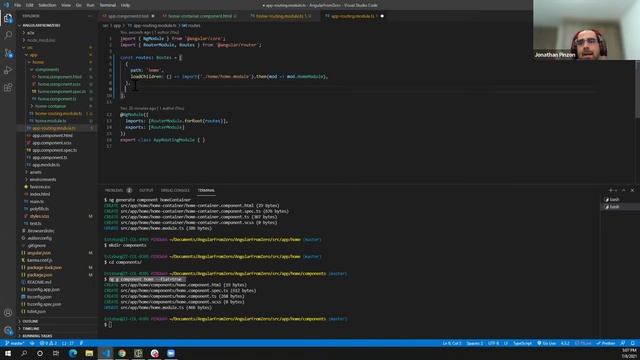Open the Help menu
Screen dimensions: 640x360
[x=125, y=5]
